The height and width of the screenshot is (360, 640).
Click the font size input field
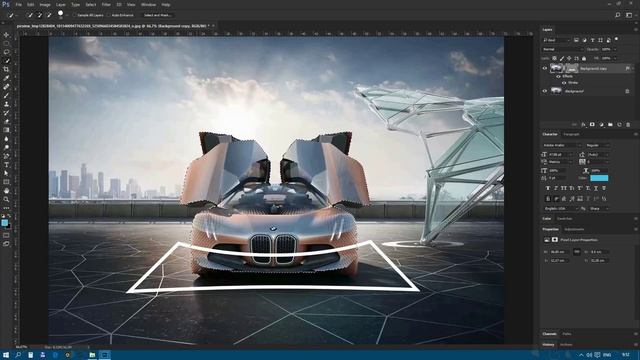[x=558, y=155]
